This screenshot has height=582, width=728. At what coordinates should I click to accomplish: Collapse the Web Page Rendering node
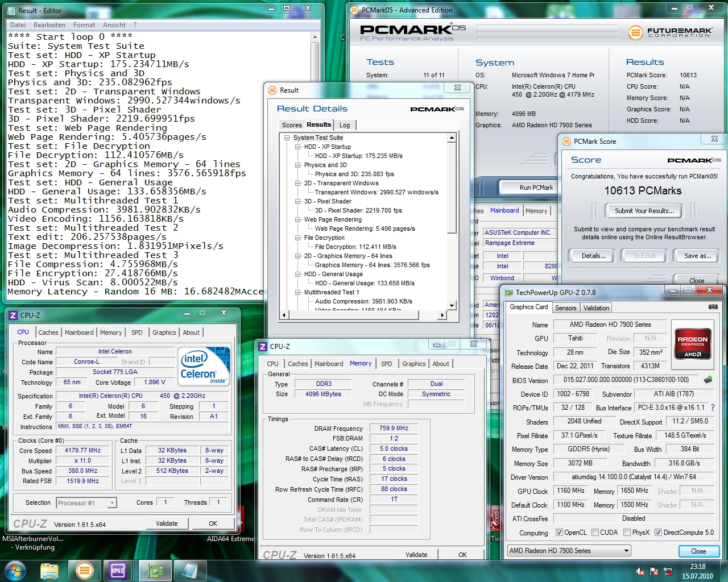(x=297, y=219)
